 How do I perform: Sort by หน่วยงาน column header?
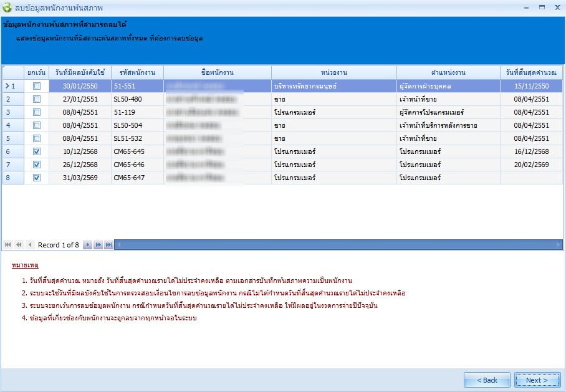[334, 72]
